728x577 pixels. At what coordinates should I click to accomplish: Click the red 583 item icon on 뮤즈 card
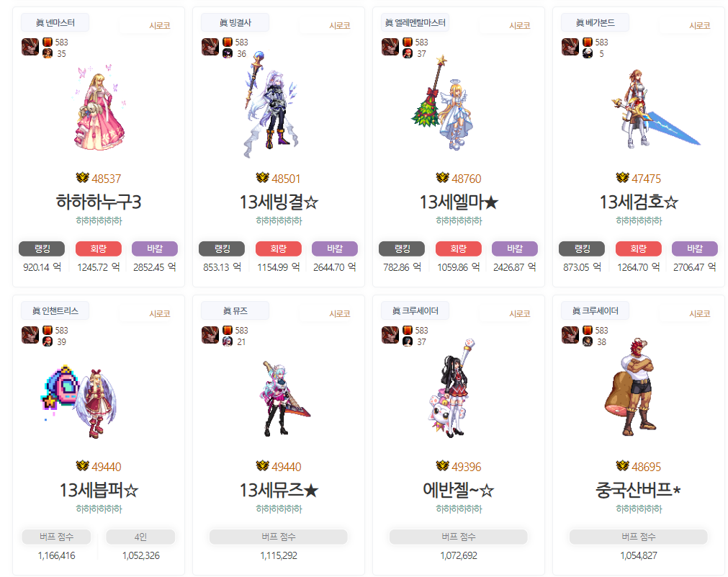pos(228,330)
